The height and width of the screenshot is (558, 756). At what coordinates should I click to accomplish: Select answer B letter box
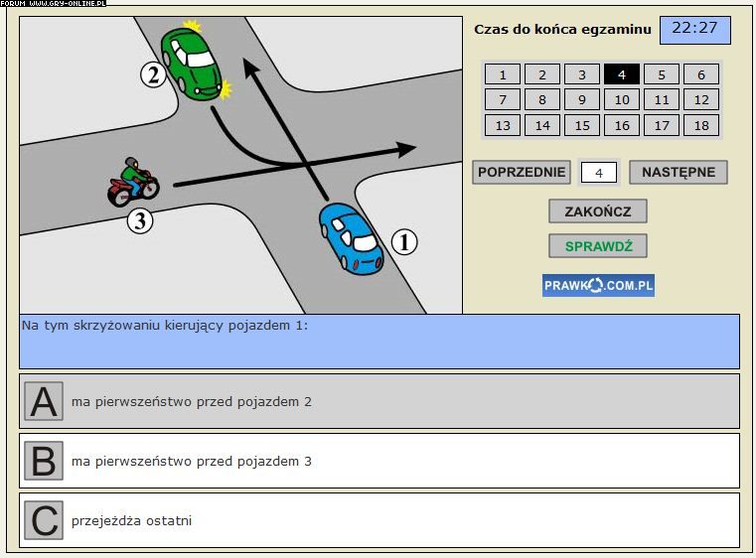(x=44, y=461)
